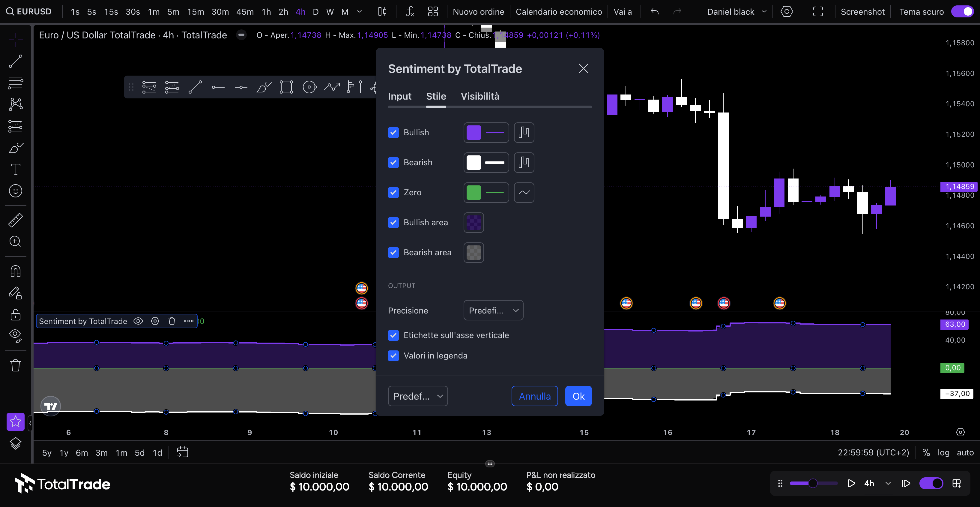Open the go to date calendar icon
Screen dimensions: 980x507
click(x=183, y=453)
